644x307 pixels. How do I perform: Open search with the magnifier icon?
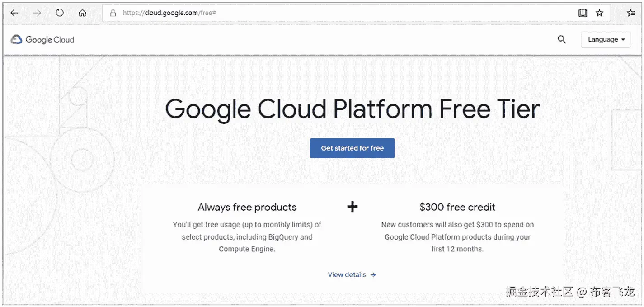click(x=562, y=40)
